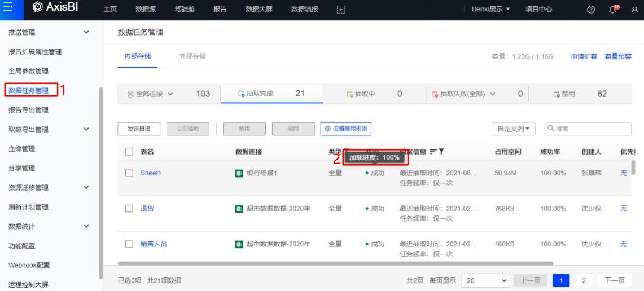Click the gear icon in 设置禁用规则
The height and width of the screenshot is (291, 644).
(328, 129)
